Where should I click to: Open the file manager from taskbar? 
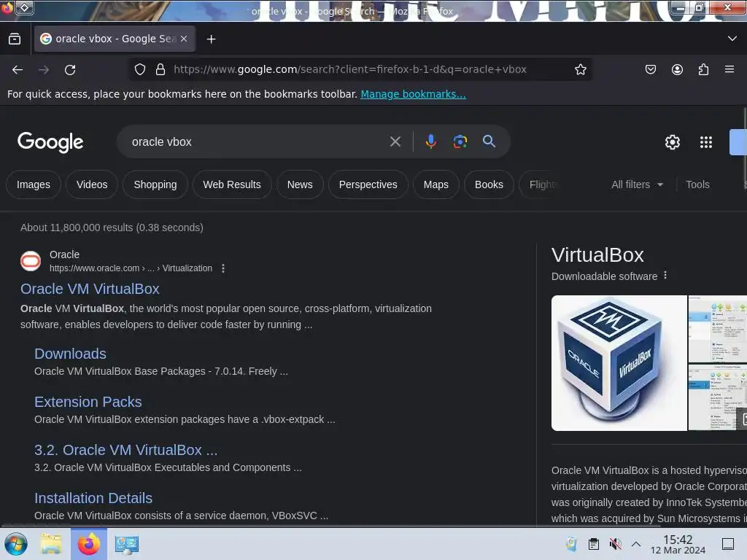click(51, 544)
